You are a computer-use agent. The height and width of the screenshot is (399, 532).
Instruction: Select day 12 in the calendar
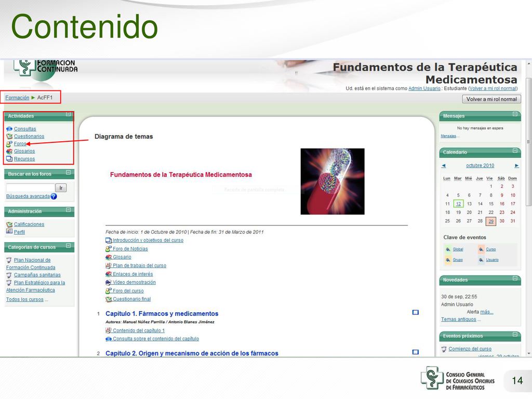coord(458,204)
